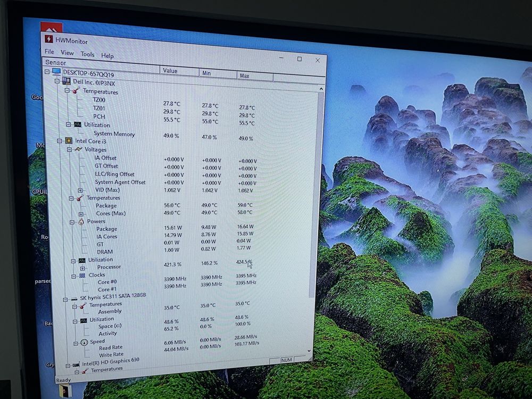532x399 pixels.
Task: Collapse the Clocks group
Action: [x=73, y=276]
